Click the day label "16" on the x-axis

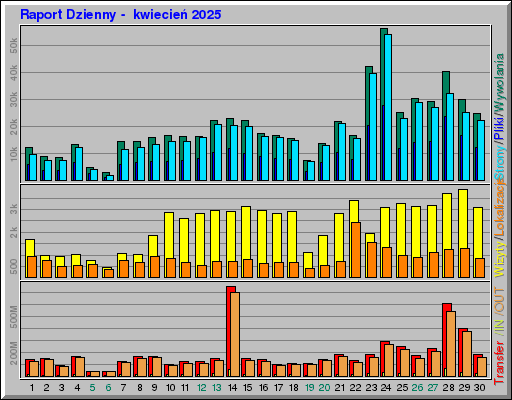263,388
